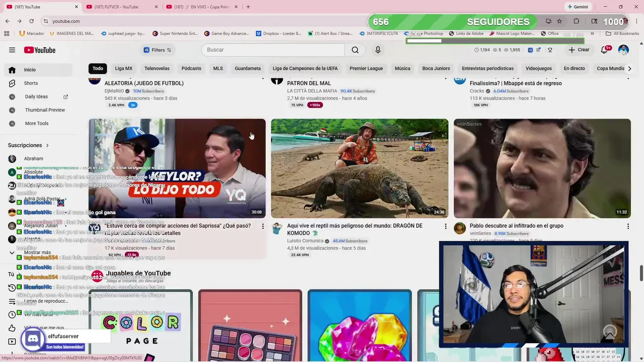Open 'Pablo descubre al infiltrado en el grupo' title
The width and height of the screenshot is (644, 362).
point(516,226)
